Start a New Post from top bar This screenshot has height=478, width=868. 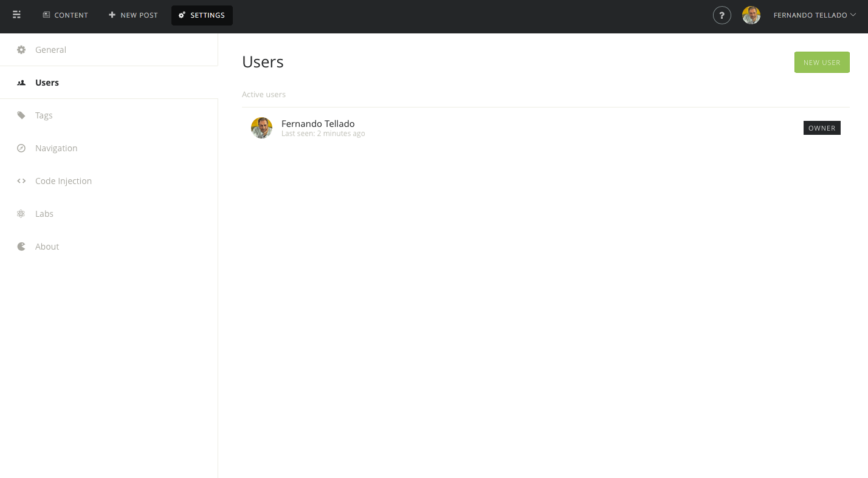click(133, 15)
